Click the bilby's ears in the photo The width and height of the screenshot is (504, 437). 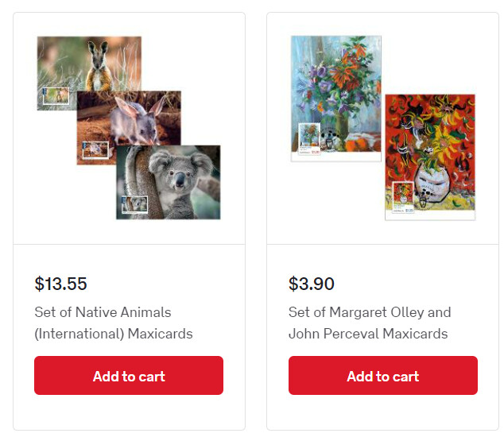(x=140, y=106)
